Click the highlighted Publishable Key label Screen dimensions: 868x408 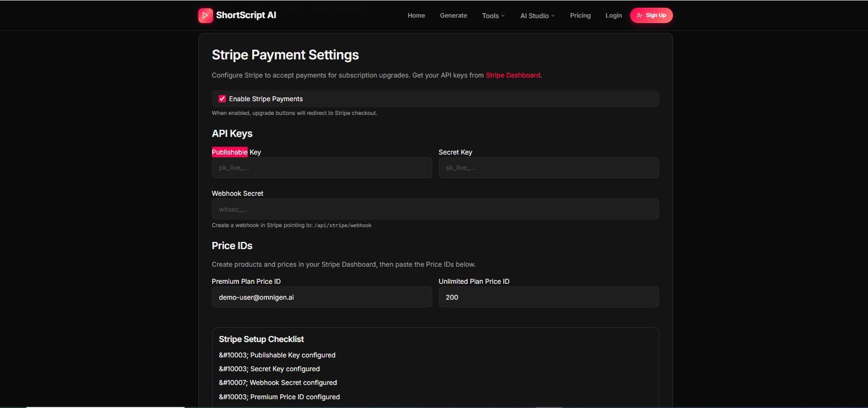point(236,152)
